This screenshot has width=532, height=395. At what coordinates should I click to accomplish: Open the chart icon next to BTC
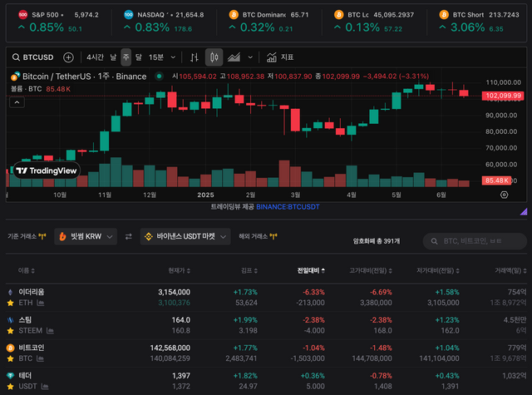point(40,358)
